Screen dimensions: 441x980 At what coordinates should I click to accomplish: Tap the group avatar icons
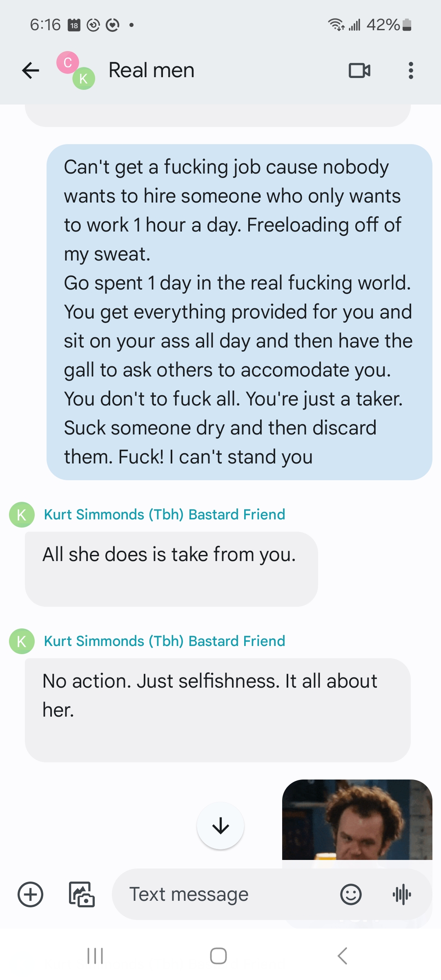(x=76, y=70)
